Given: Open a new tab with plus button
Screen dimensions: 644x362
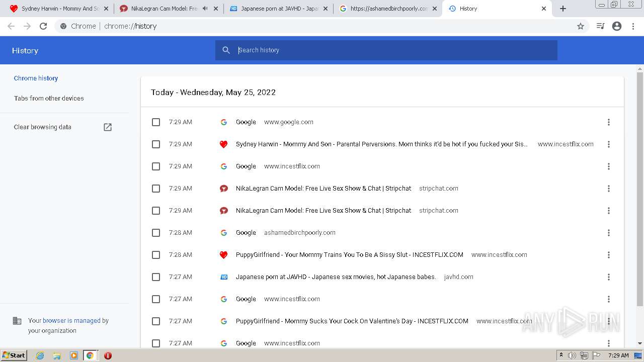Looking at the screenshot, I should [x=563, y=9].
